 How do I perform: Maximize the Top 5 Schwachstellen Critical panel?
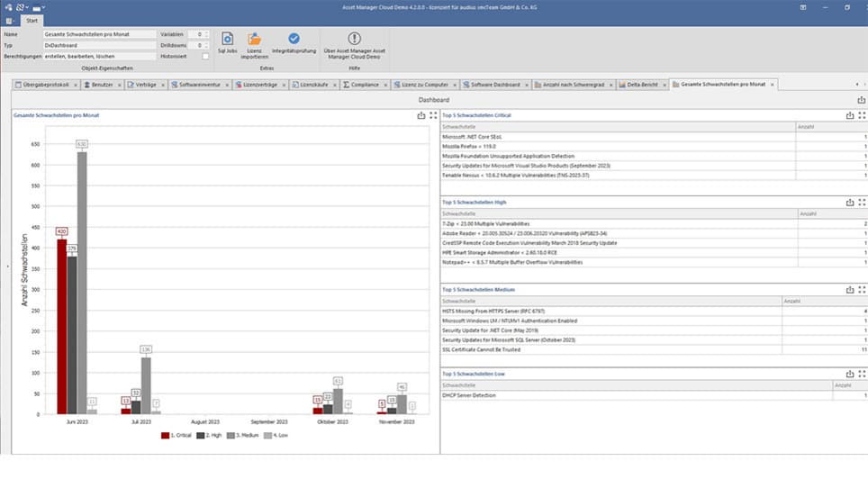tap(862, 115)
